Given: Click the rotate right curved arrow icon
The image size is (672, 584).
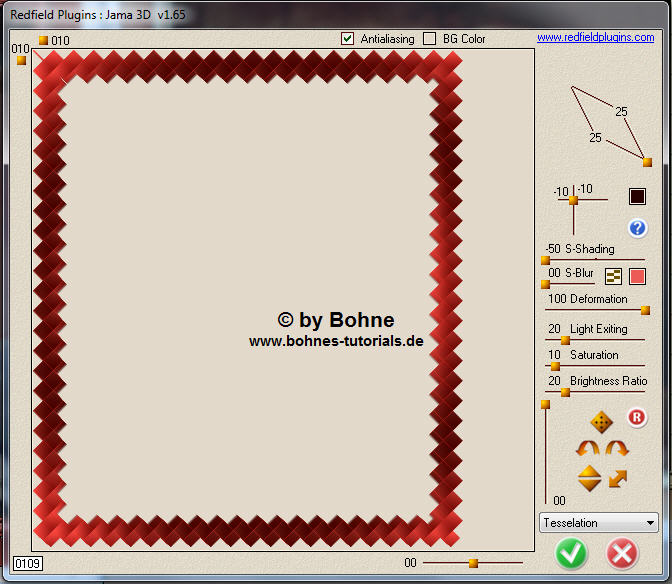Looking at the screenshot, I should click(x=617, y=450).
